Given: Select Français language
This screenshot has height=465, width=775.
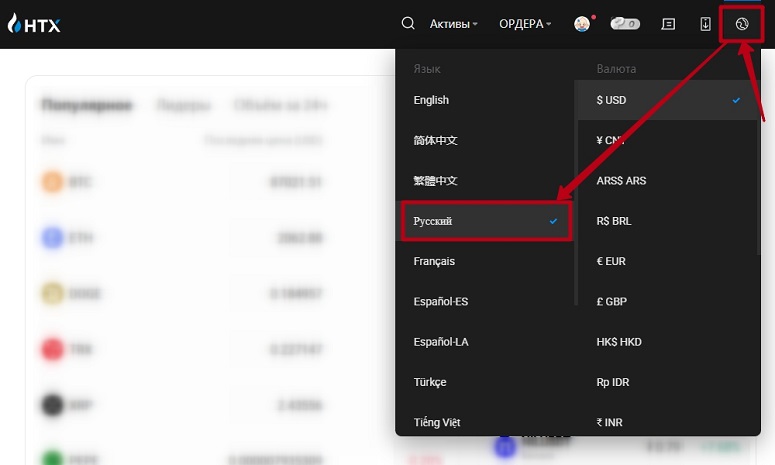Looking at the screenshot, I should point(485,261).
